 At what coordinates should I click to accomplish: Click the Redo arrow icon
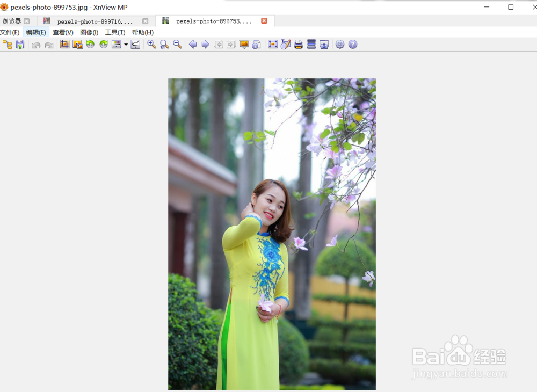pyautogui.click(x=49, y=45)
